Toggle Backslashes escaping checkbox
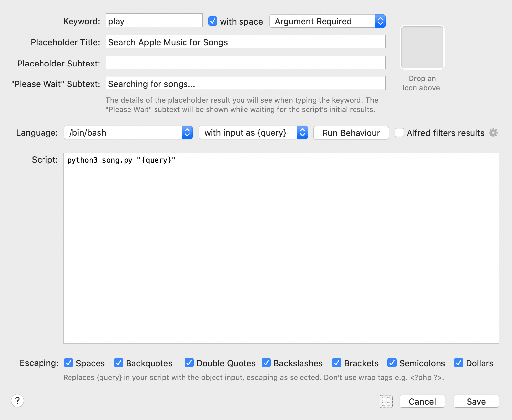This screenshot has width=512, height=420. [x=266, y=363]
